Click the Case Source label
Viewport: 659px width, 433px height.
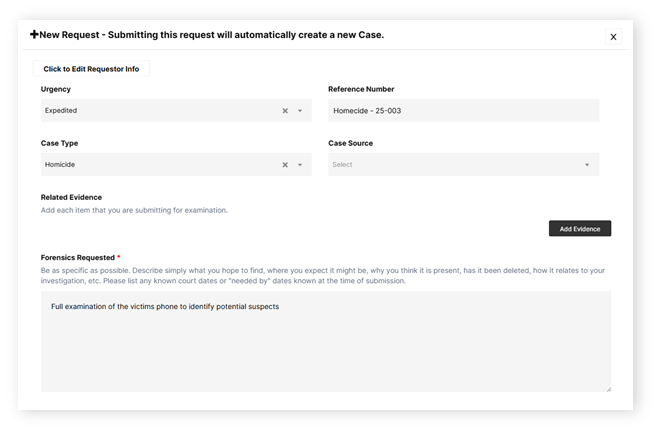click(350, 143)
